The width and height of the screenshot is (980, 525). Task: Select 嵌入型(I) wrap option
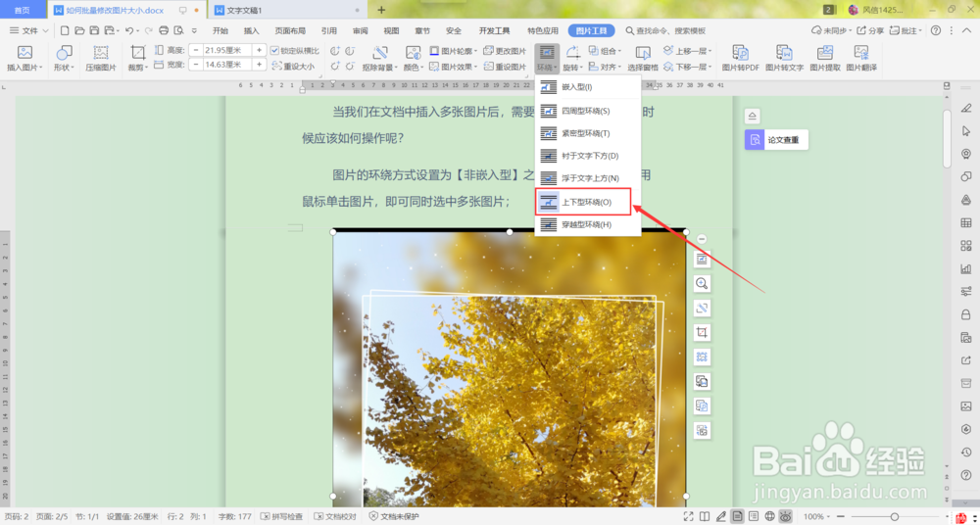(x=587, y=87)
